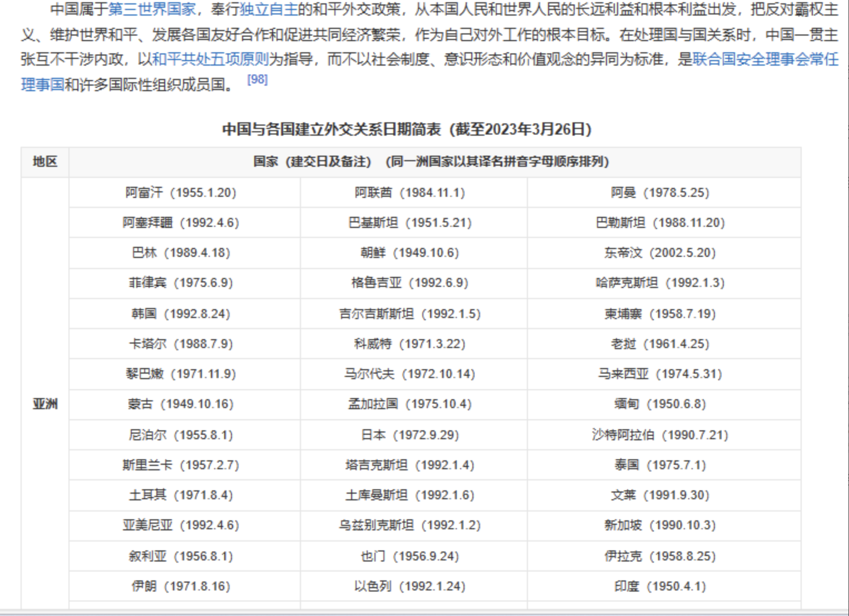Follow the 独立自主 hyperlink
The height and width of the screenshot is (616, 849).
click(269, 9)
